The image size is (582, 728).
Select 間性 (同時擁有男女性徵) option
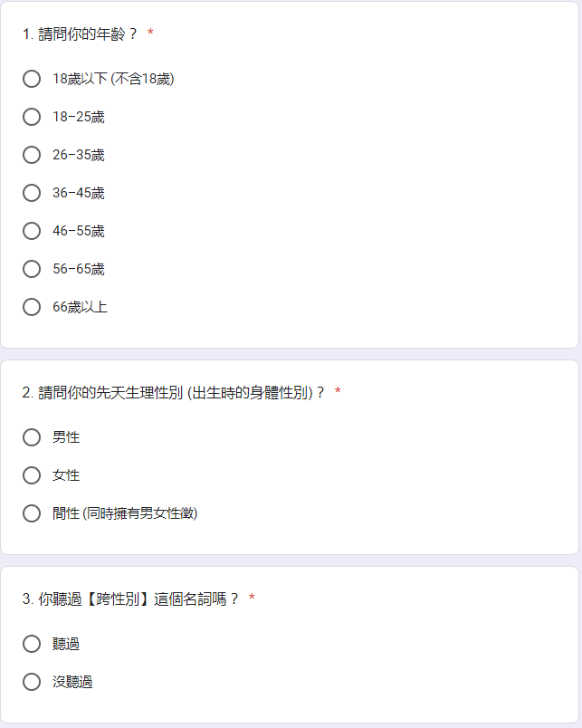[32, 513]
